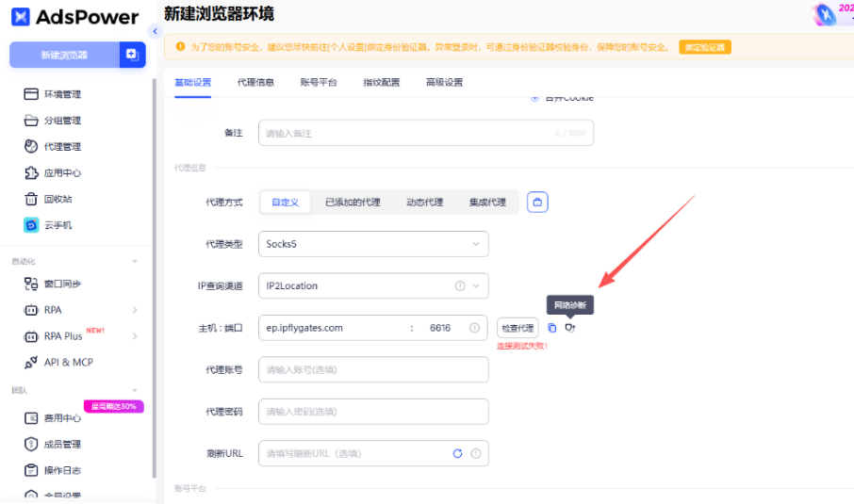
Task: Switch to 账号平台 tab
Action: [319, 82]
